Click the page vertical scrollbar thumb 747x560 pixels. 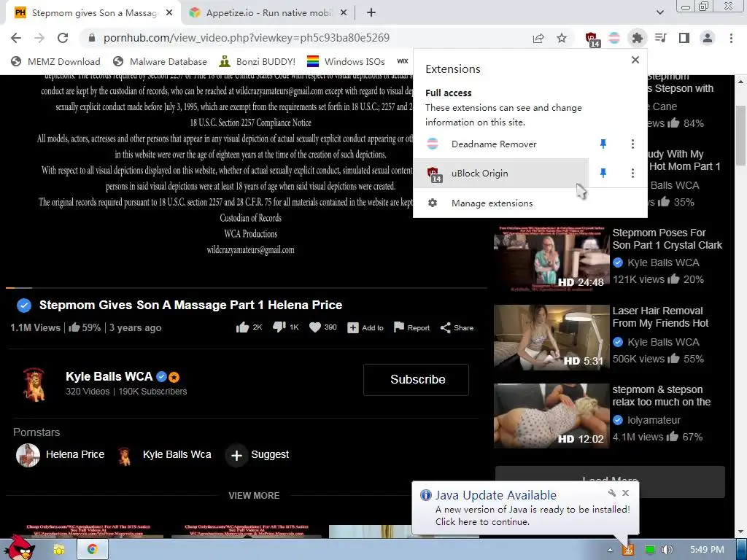(741, 136)
